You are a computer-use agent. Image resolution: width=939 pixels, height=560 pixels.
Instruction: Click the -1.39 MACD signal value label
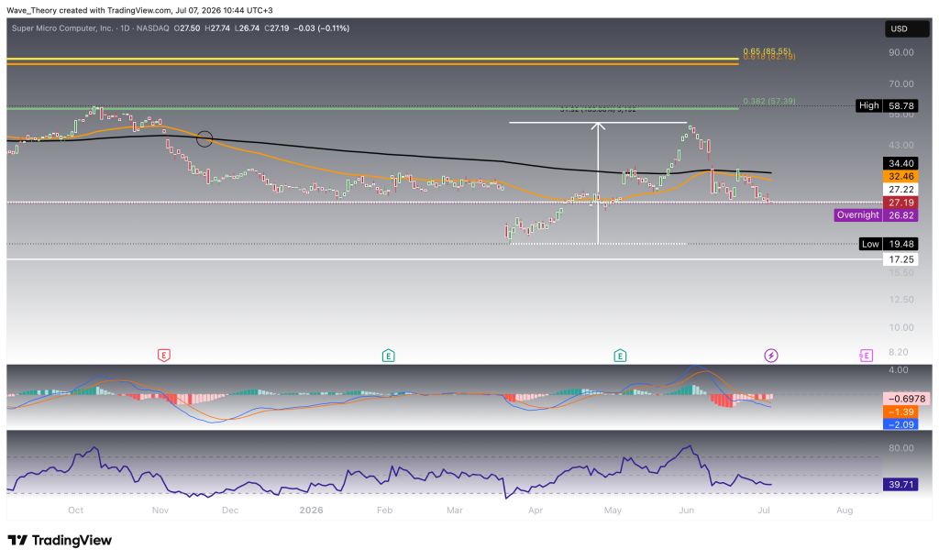[x=900, y=412]
